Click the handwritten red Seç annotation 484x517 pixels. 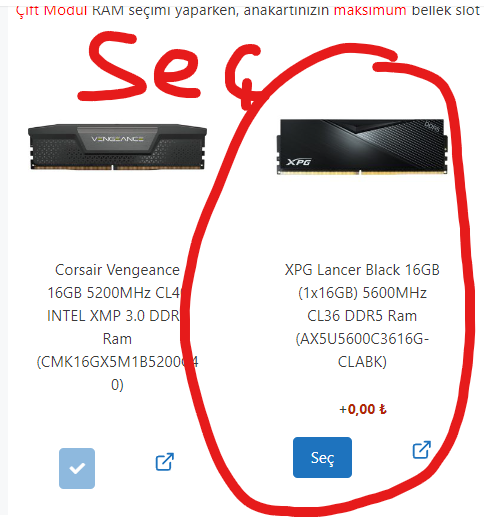(170, 70)
